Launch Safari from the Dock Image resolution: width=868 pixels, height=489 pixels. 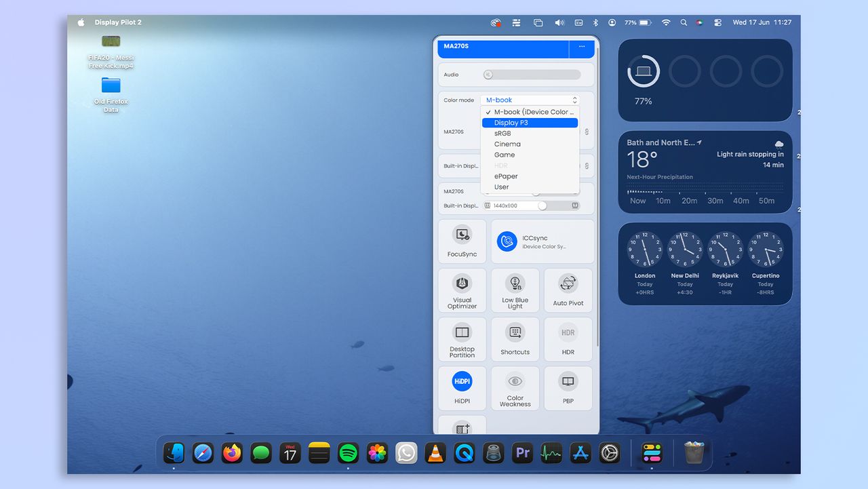[x=203, y=452]
